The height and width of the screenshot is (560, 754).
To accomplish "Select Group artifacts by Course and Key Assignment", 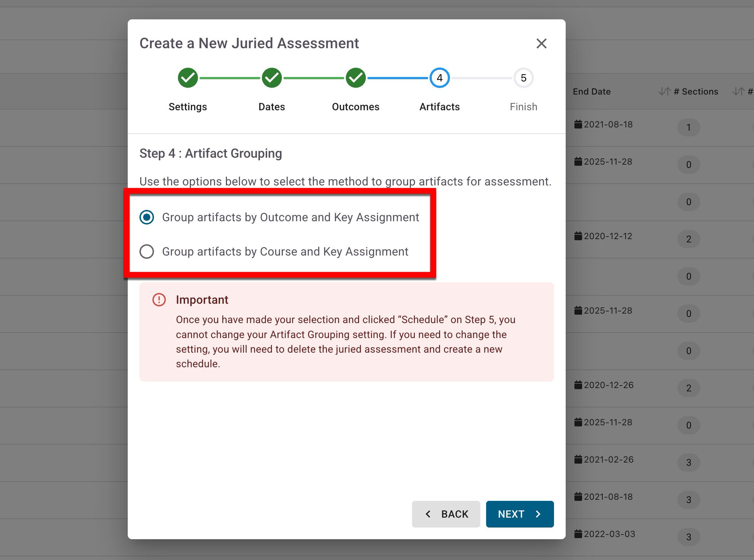I will [x=147, y=252].
